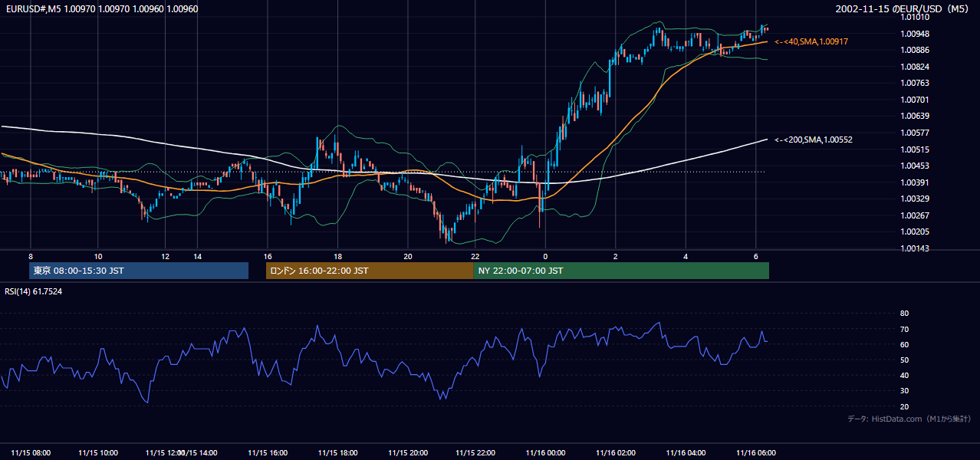Click price axis value 1.00639
Viewport: 980px width, 460px height.
(915, 116)
